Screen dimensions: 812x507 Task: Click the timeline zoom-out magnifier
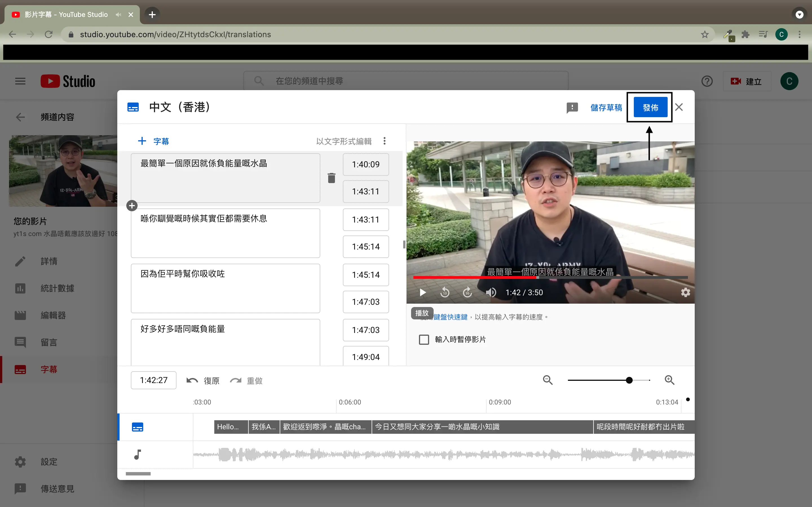click(548, 380)
